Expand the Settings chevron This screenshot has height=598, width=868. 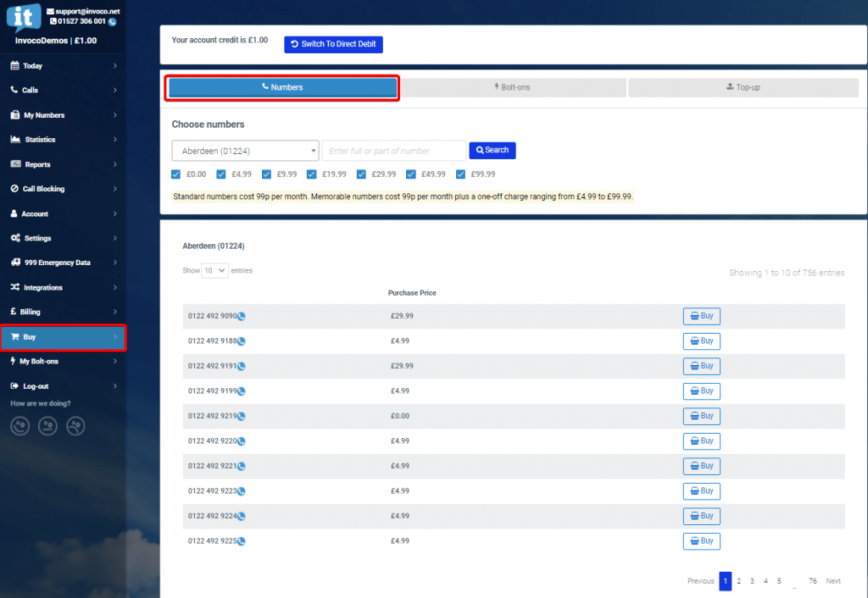[114, 238]
